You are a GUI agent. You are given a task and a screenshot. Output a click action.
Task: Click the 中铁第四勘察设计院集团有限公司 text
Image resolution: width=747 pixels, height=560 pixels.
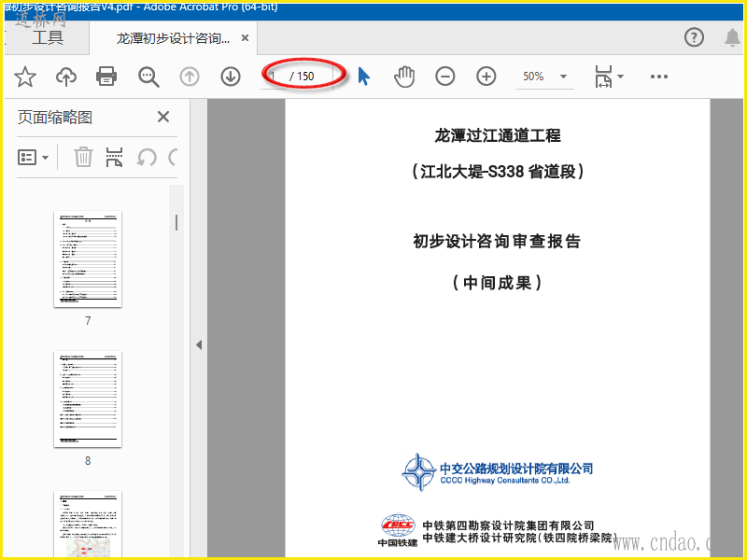[508, 525]
